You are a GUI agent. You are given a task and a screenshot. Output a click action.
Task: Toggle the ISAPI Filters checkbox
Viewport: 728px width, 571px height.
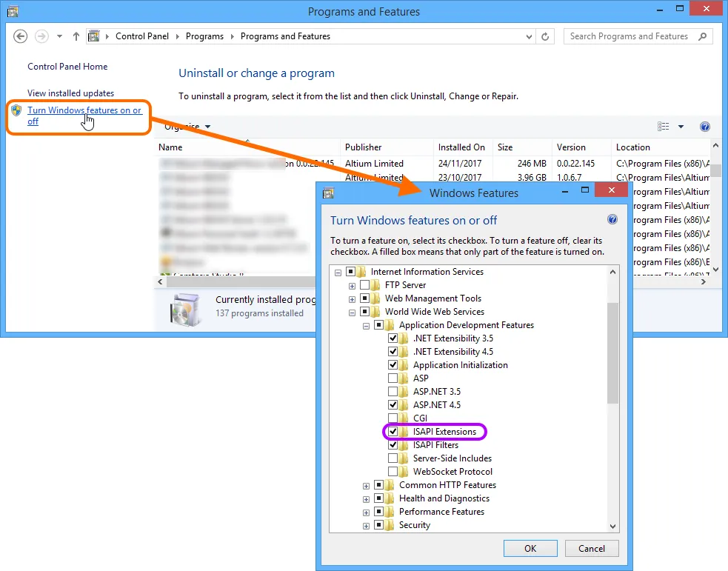pos(393,445)
